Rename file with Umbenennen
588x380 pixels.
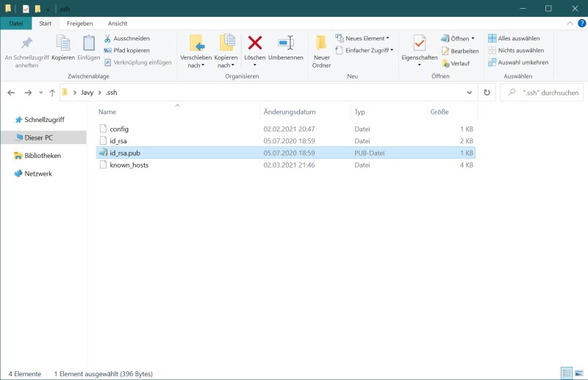pos(286,48)
